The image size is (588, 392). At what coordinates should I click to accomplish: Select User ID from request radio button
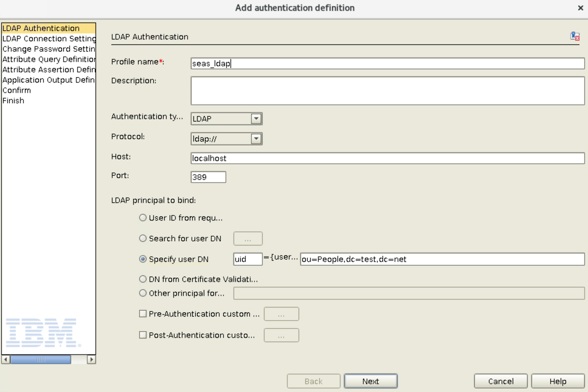click(x=142, y=218)
